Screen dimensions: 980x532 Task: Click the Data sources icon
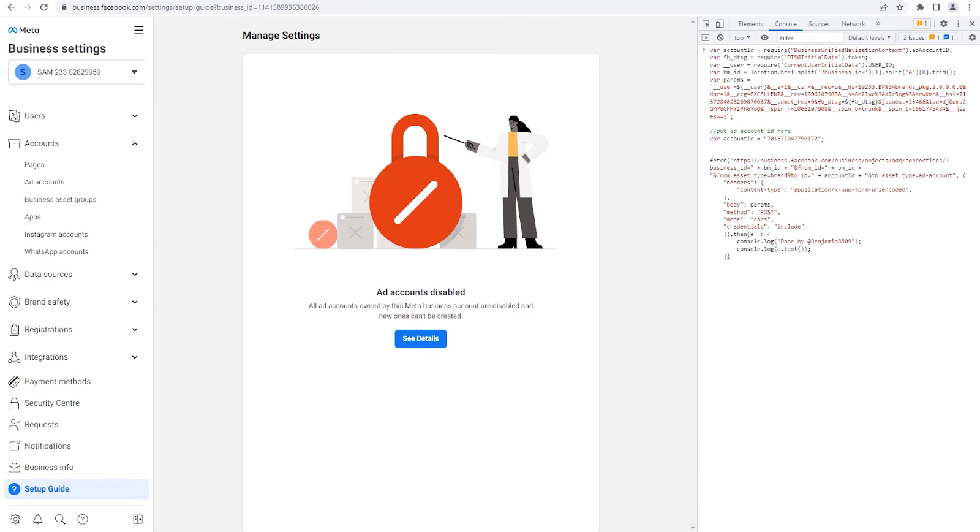14,275
